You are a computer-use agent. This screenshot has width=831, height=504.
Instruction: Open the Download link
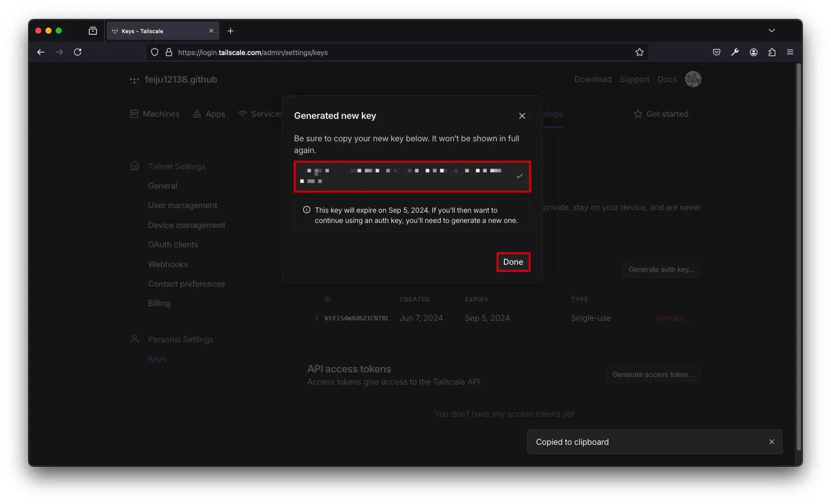[x=593, y=80]
